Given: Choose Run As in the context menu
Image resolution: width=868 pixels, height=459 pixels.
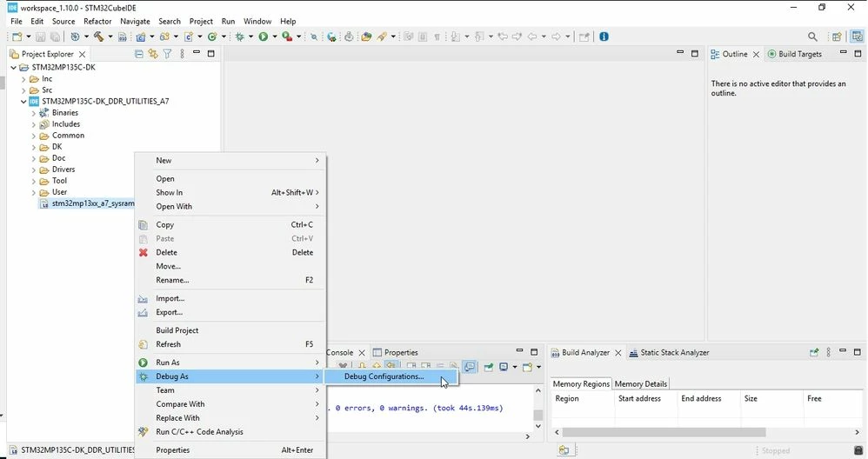Looking at the screenshot, I should (230, 363).
